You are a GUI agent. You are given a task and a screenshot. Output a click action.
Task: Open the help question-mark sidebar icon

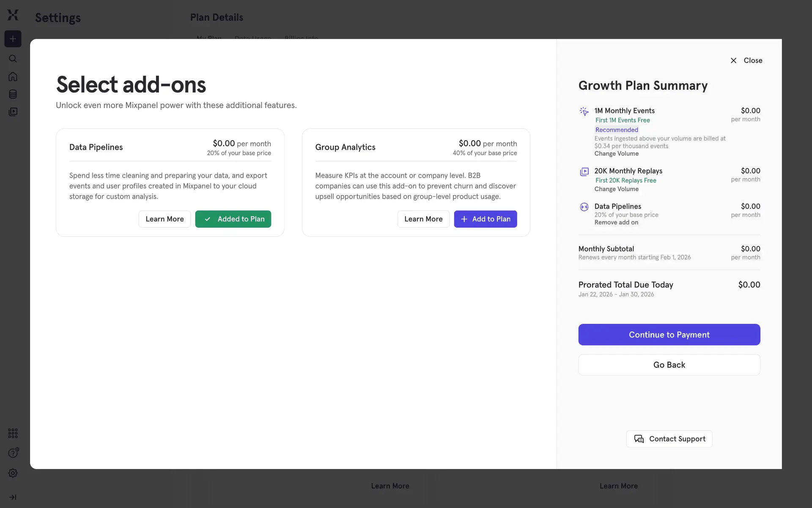[x=13, y=453]
